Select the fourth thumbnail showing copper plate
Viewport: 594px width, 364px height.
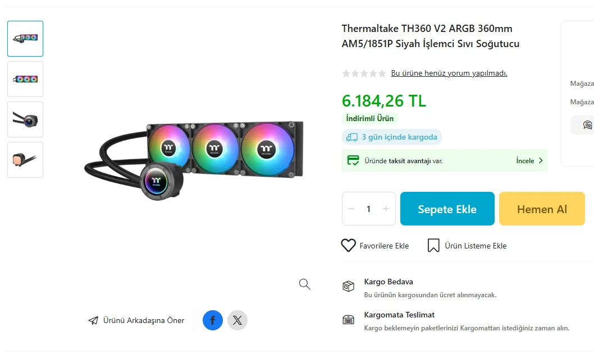pos(25,160)
